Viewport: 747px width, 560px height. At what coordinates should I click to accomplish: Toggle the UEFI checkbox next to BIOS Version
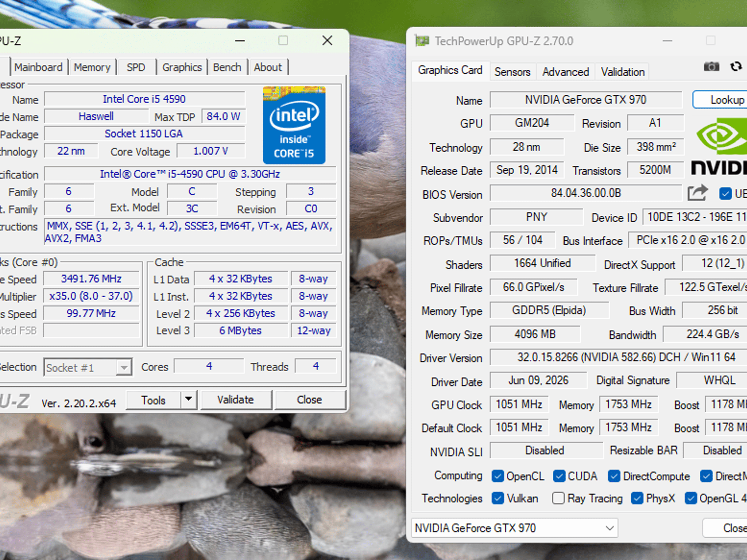725,193
